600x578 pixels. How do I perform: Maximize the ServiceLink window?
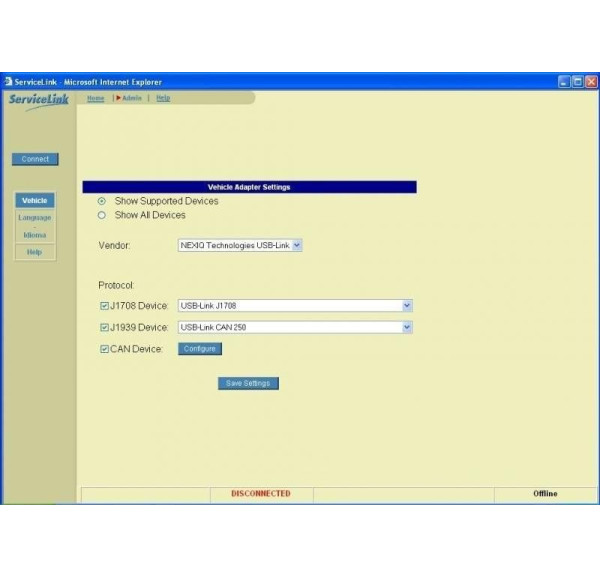pyautogui.click(x=577, y=81)
